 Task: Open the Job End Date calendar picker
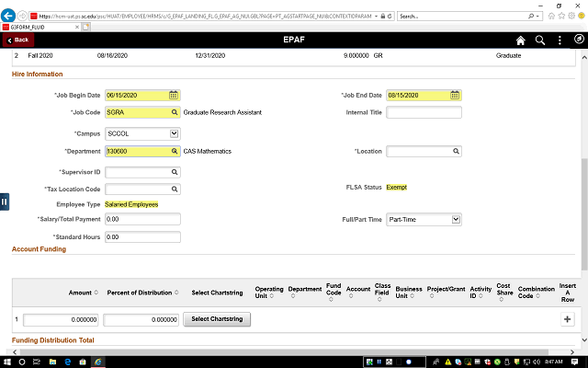pyautogui.click(x=455, y=96)
